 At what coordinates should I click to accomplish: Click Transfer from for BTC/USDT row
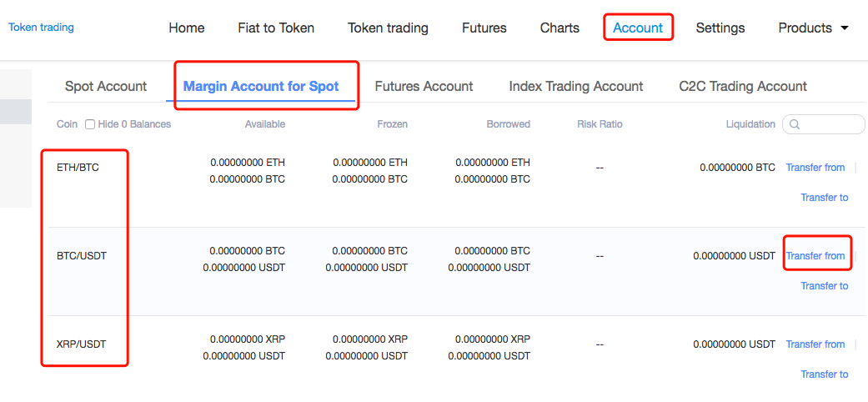click(815, 256)
